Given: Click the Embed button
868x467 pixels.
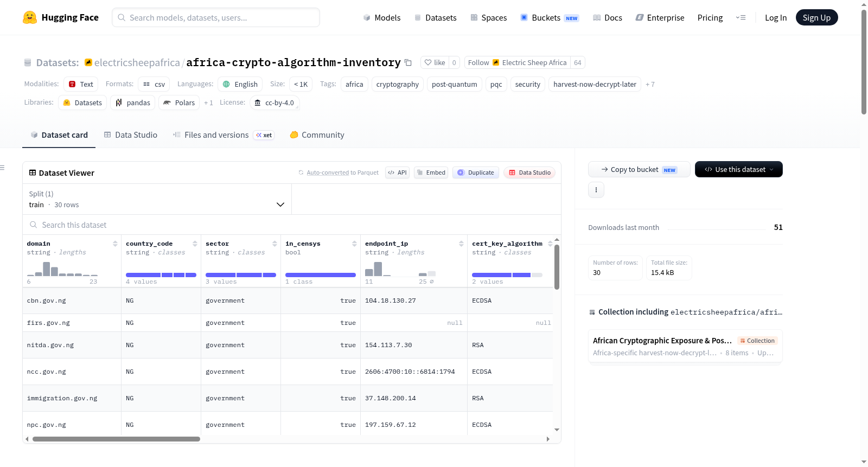Looking at the screenshot, I should pos(431,172).
